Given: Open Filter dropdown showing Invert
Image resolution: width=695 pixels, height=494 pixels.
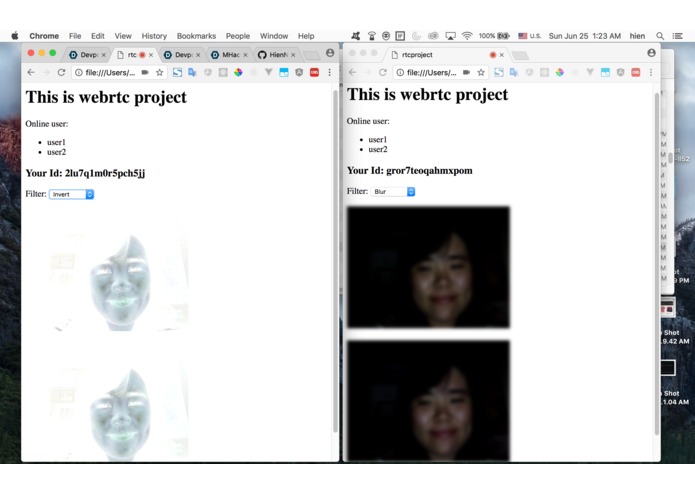Looking at the screenshot, I should [x=71, y=194].
